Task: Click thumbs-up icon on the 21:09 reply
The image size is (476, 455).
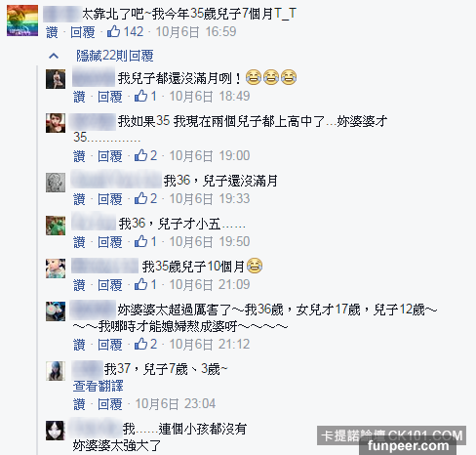Action: [x=140, y=284]
